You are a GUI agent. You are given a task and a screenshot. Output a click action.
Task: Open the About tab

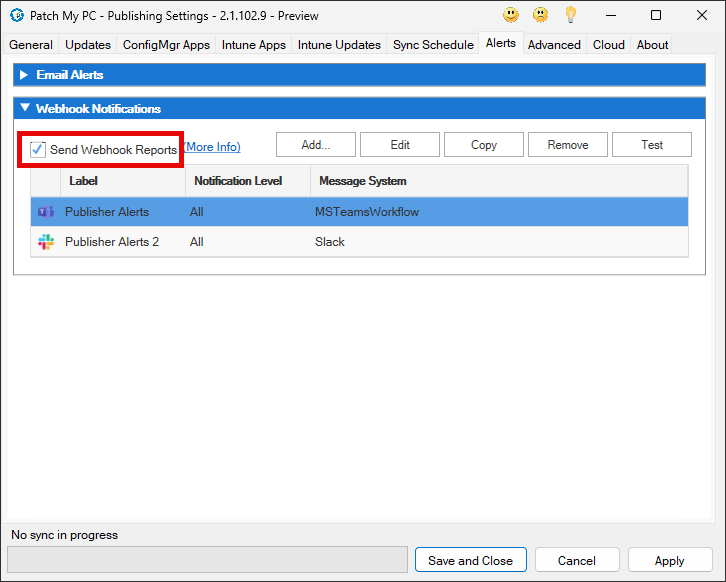pos(652,45)
